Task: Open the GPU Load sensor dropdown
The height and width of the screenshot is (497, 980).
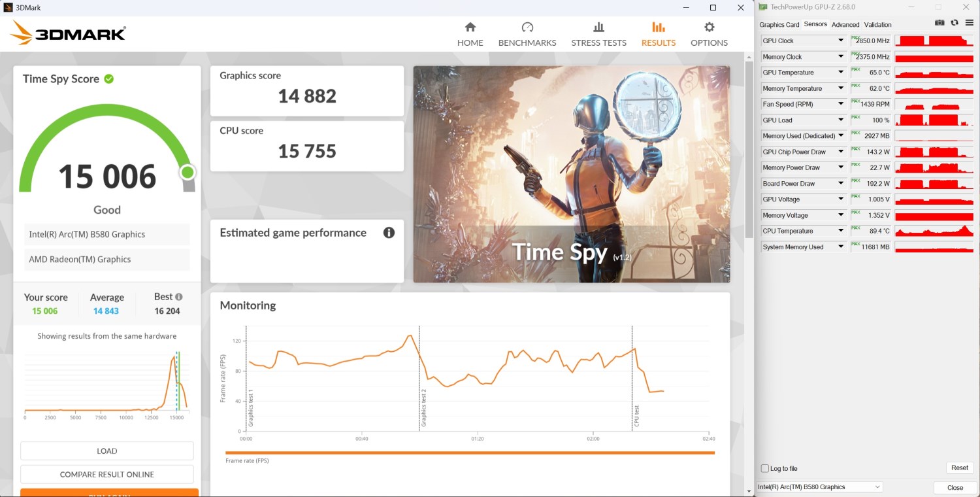Action: [x=841, y=120]
